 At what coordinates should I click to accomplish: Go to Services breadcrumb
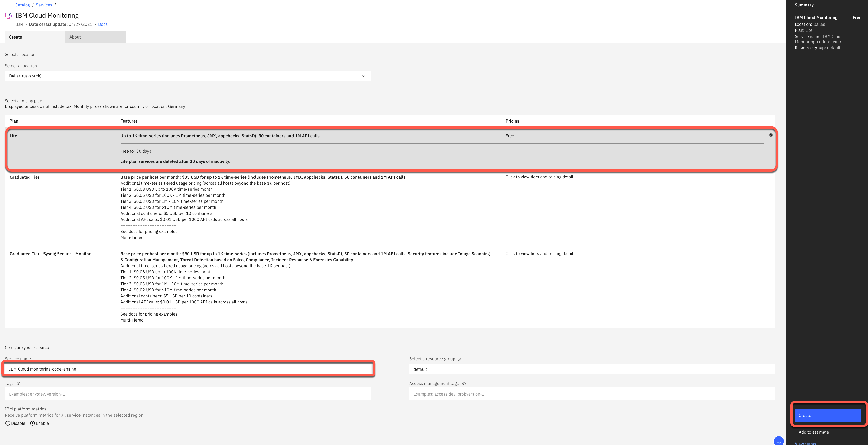[x=44, y=5]
